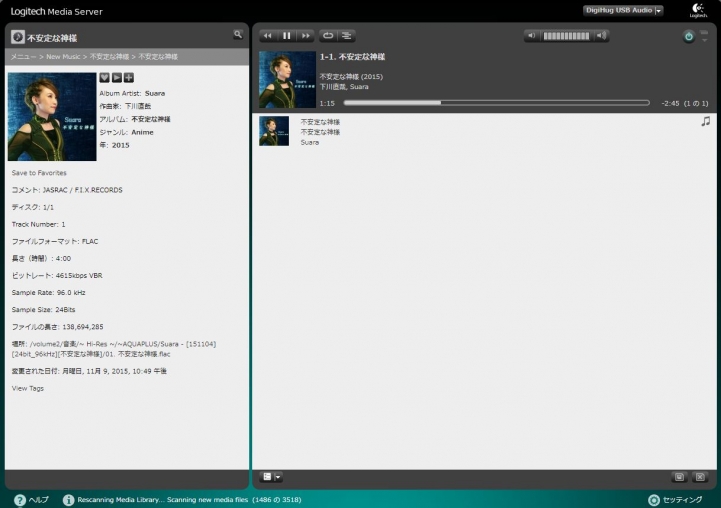
Task: Pause the current playback
Action: click(286, 35)
